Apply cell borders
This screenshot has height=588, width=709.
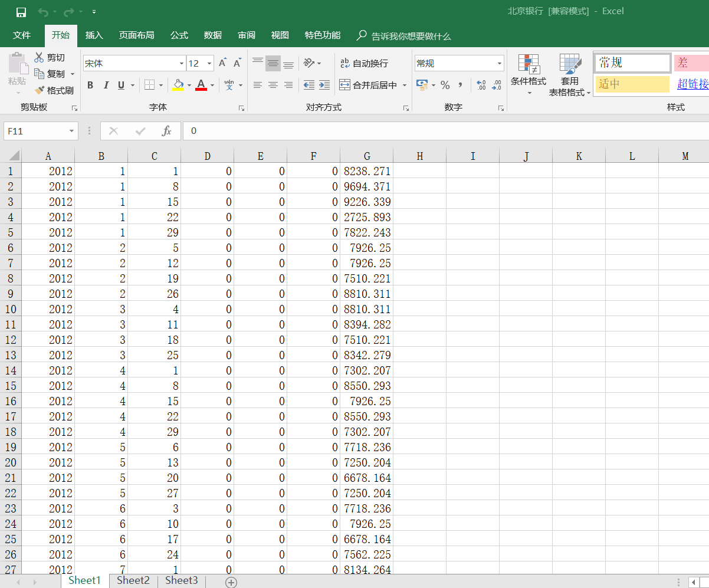click(x=150, y=85)
